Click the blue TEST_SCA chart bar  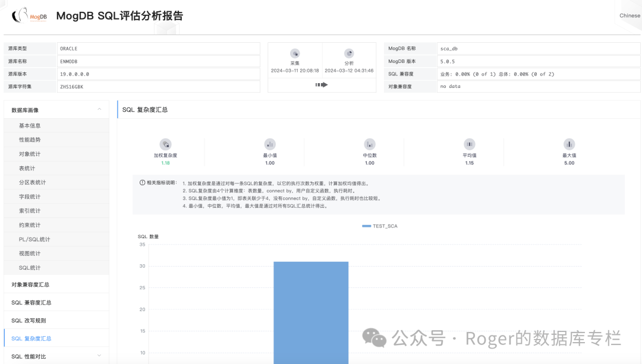click(311, 312)
